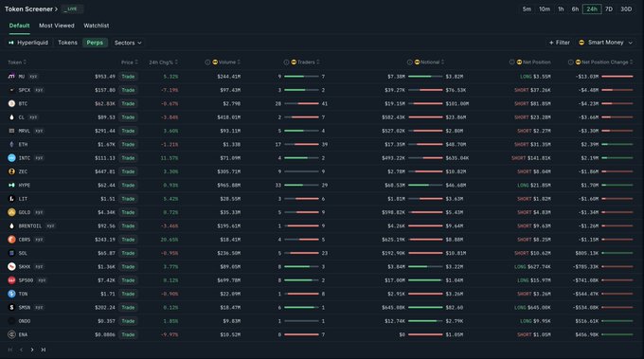Click the ZEC token logo icon
The width and height of the screenshot is (644, 359).
[11, 171]
